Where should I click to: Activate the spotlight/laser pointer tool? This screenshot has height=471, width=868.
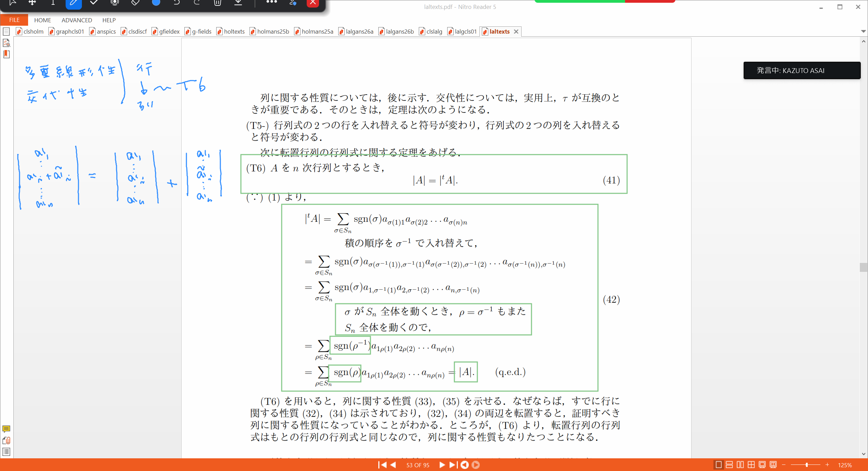pyautogui.click(x=115, y=3)
